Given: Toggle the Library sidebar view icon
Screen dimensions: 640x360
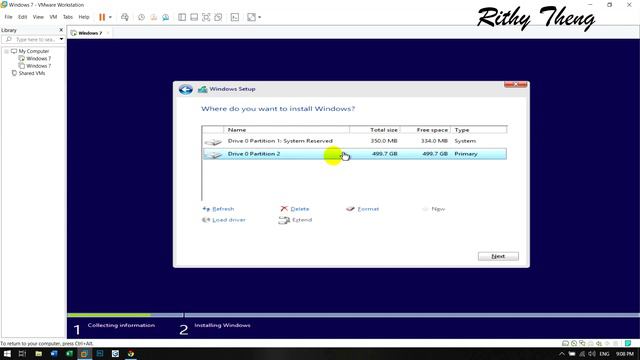Looking at the screenshot, I should click(182, 17).
